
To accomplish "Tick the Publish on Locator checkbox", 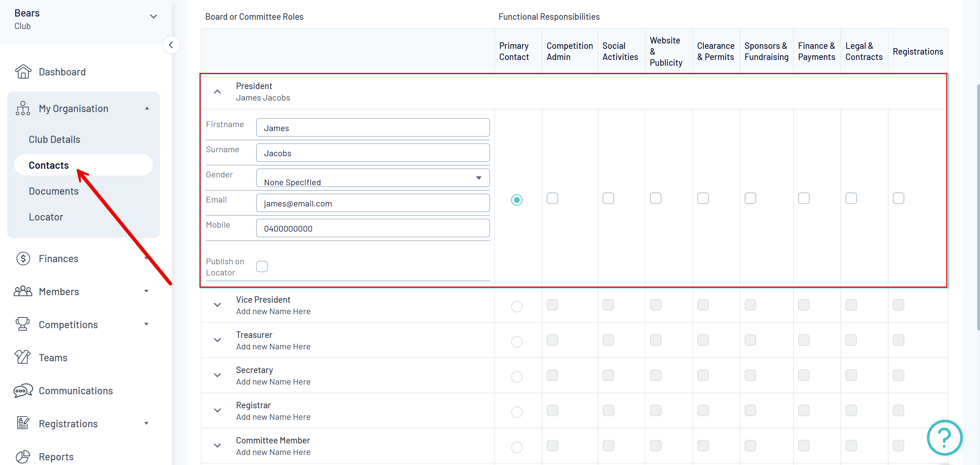I will [x=262, y=266].
